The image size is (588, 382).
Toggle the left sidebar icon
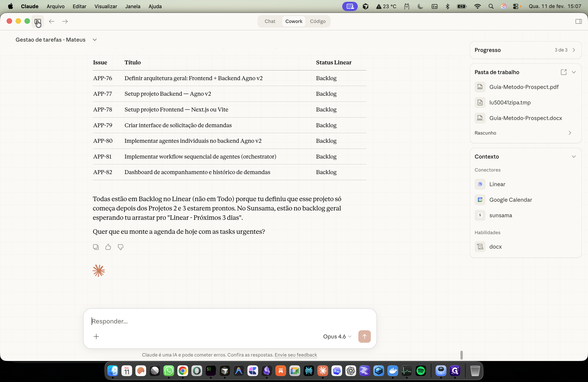[x=38, y=21]
